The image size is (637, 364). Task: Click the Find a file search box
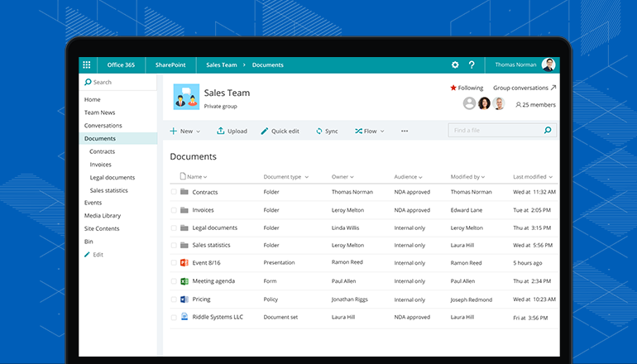(x=495, y=131)
